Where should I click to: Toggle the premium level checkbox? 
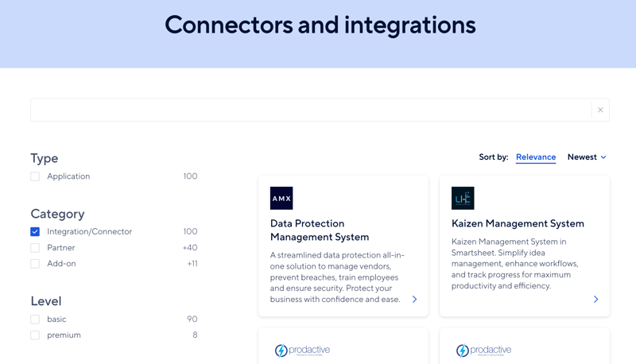(x=35, y=335)
